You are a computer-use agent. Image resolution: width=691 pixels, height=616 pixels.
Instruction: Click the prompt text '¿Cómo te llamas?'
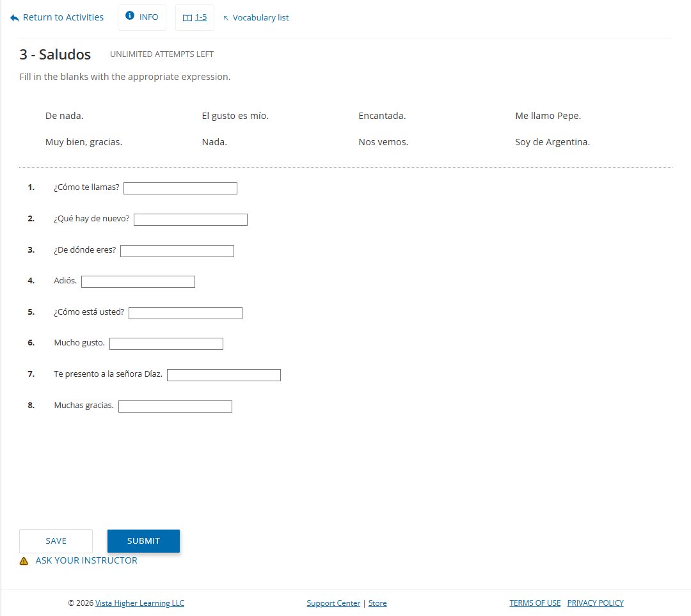86,187
